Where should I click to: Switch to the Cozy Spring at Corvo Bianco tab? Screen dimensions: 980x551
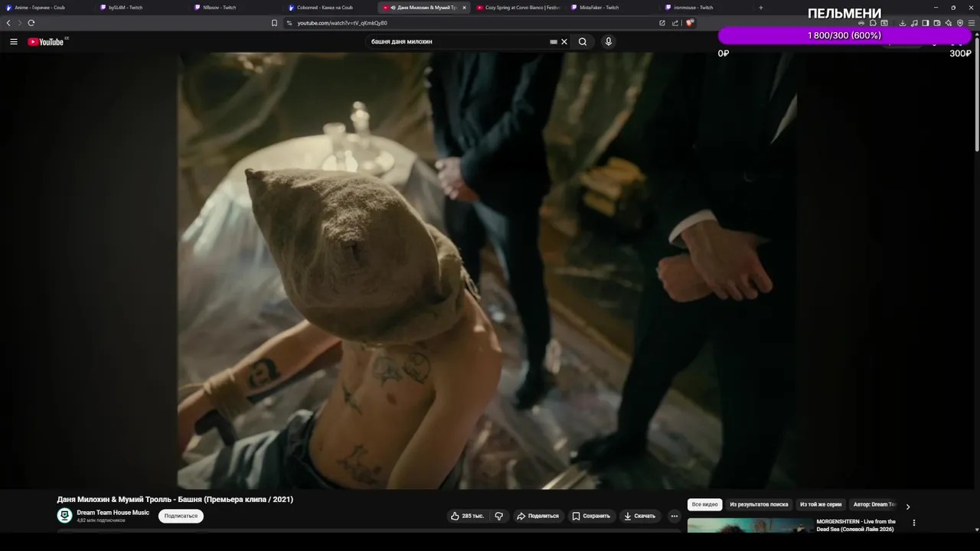(x=518, y=8)
